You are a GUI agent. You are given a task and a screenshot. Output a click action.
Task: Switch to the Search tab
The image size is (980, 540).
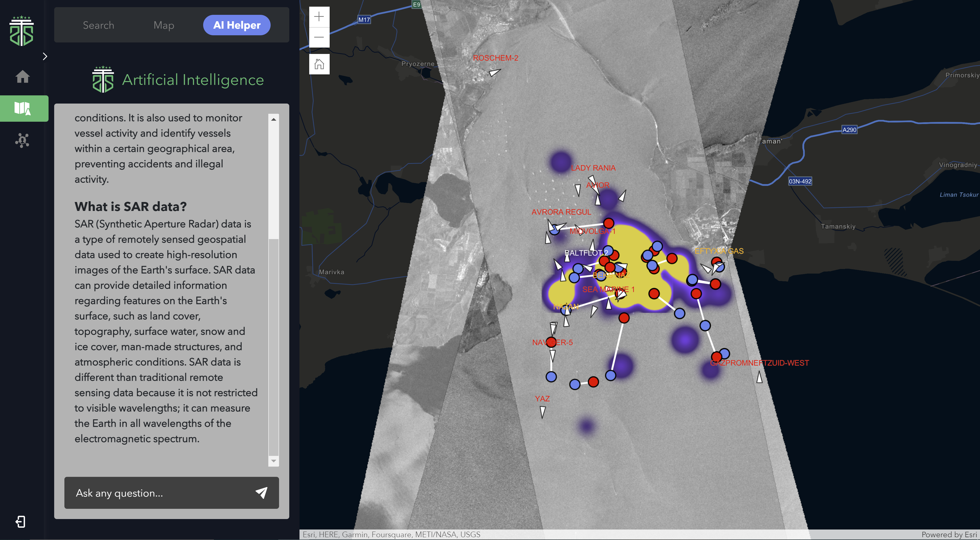(x=99, y=25)
